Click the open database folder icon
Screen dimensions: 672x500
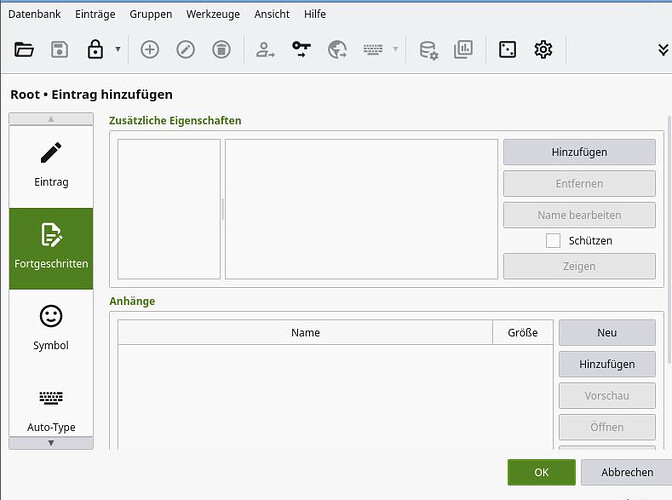point(25,49)
